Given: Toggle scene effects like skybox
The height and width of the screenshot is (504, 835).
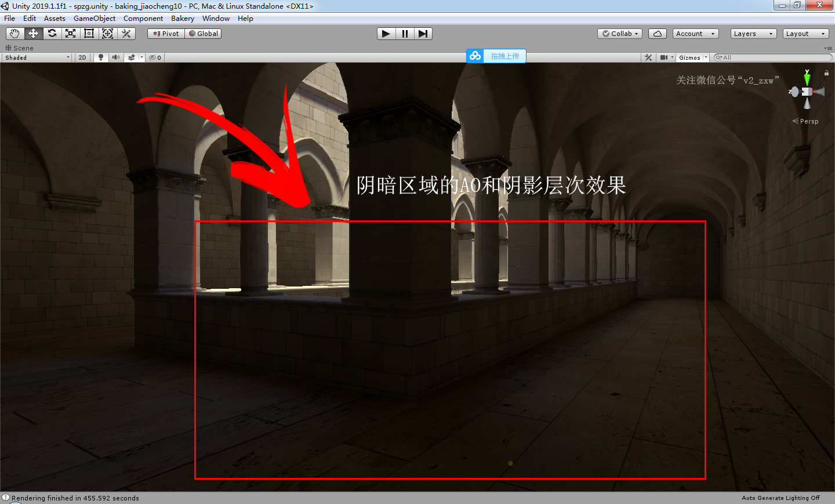Looking at the screenshot, I should coord(132,57).
